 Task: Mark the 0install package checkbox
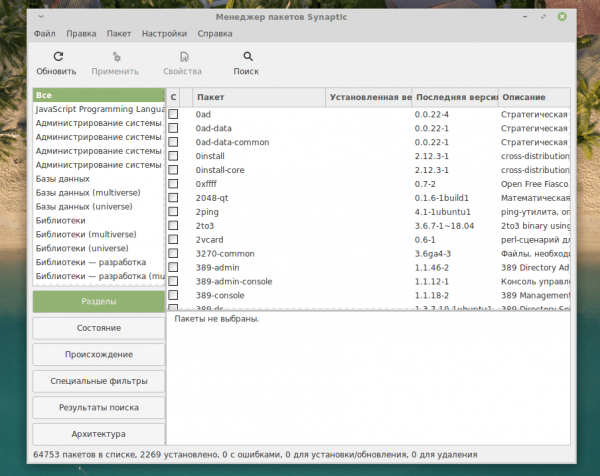click(x=173, y=156)
